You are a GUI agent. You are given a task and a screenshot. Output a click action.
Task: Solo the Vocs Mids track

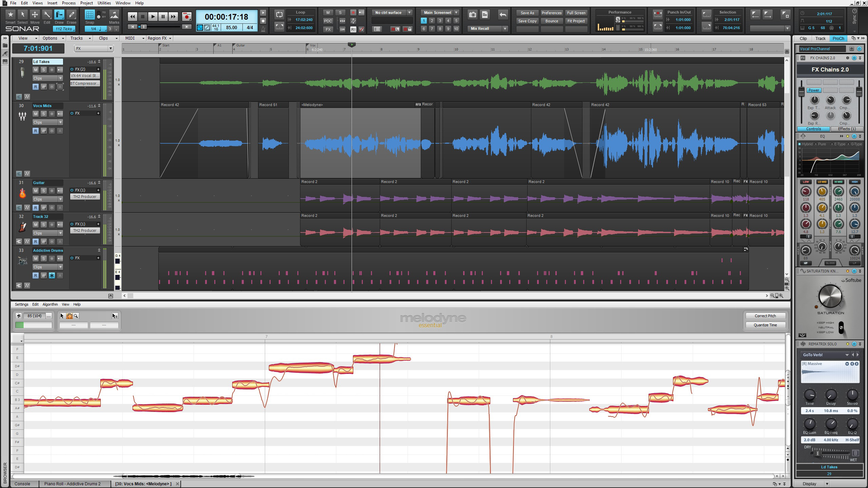pyautogui.click(x=43, y=114)
